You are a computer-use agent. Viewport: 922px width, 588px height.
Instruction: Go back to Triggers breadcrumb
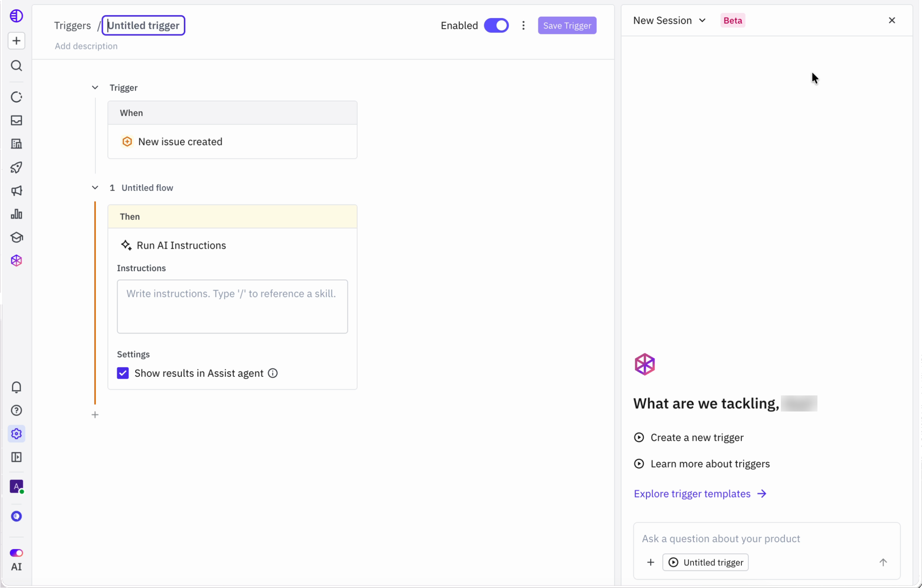pyautogui.click(x=72, y=26)
